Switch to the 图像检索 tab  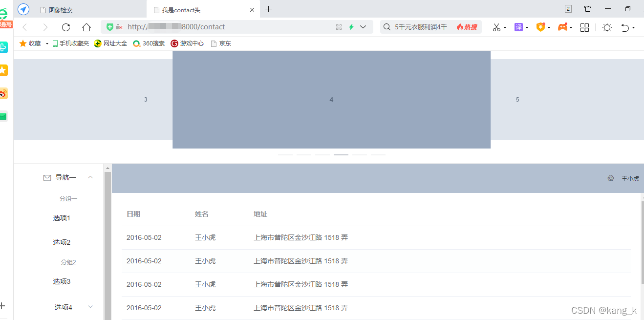click(61, 10)
